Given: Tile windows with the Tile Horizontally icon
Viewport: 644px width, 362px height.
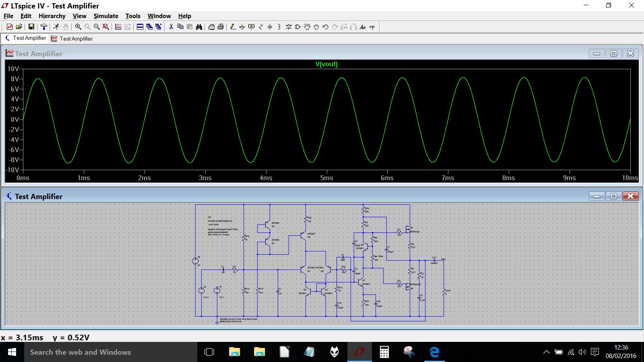Looking at the screenshot, I should (x=140, y=27).
